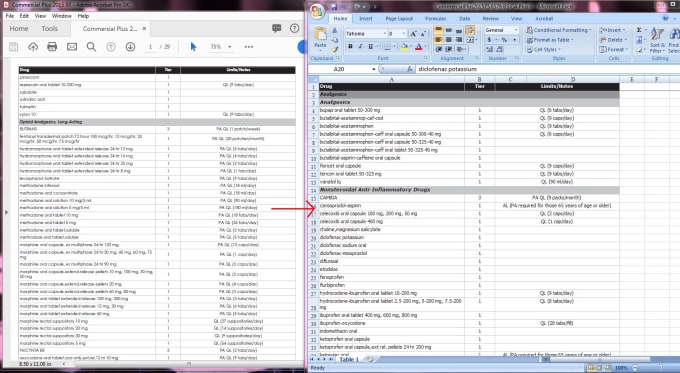Switch to the Formulas ribbon tab
This screenshot has height=373, width=680.
[435, 19]
